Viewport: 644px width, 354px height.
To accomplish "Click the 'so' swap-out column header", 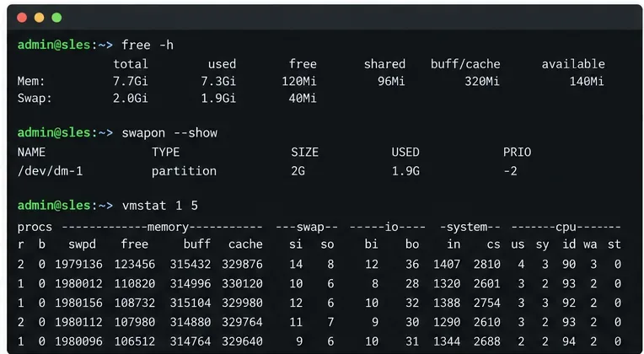I will pos(327,244).
